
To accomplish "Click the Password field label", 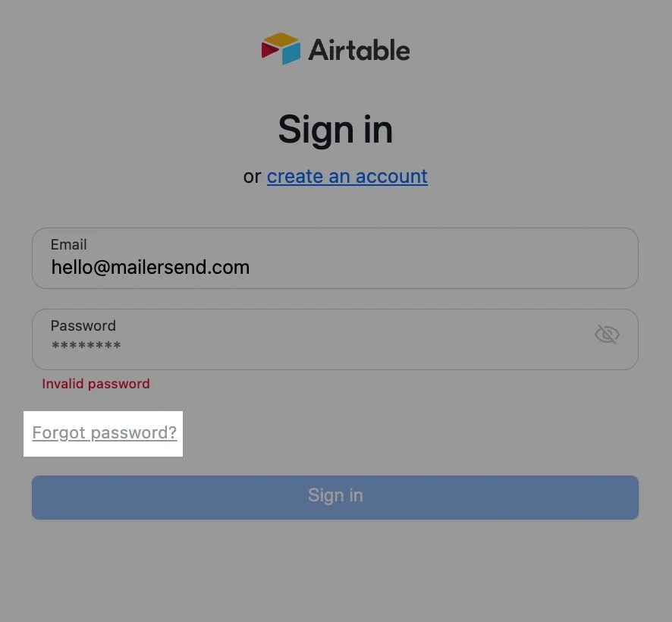I will (x=83, y=325).
